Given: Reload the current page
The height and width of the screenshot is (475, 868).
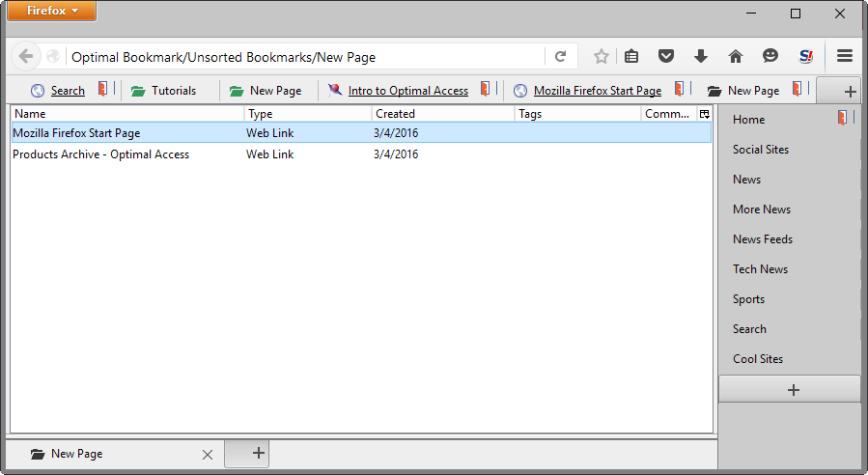Looking at the screenshot, I should coord(560,57).
